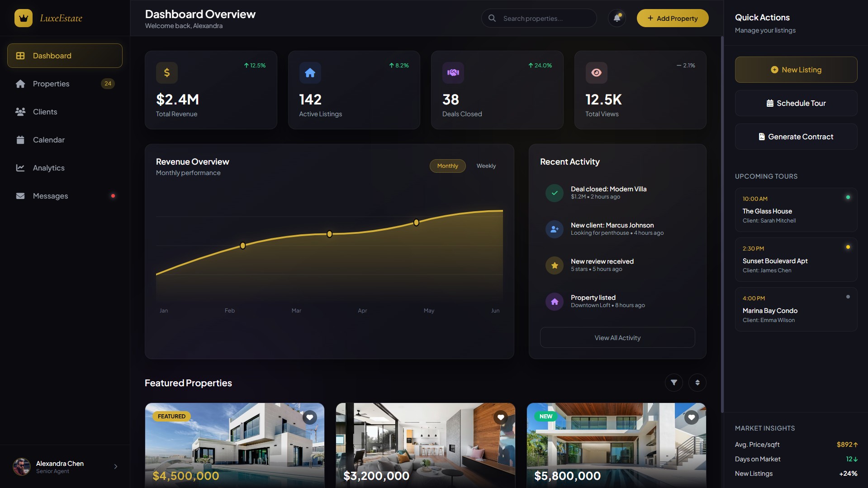The width and height of the screenshot is (868, 488).
Task: Toggle heart on the $3,200,000 property
Action: [500, 417]
